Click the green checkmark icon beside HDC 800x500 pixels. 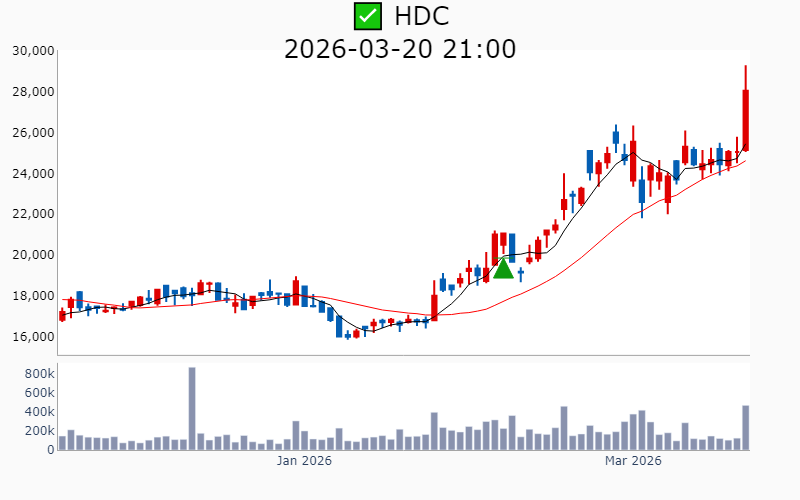(368, 16)
